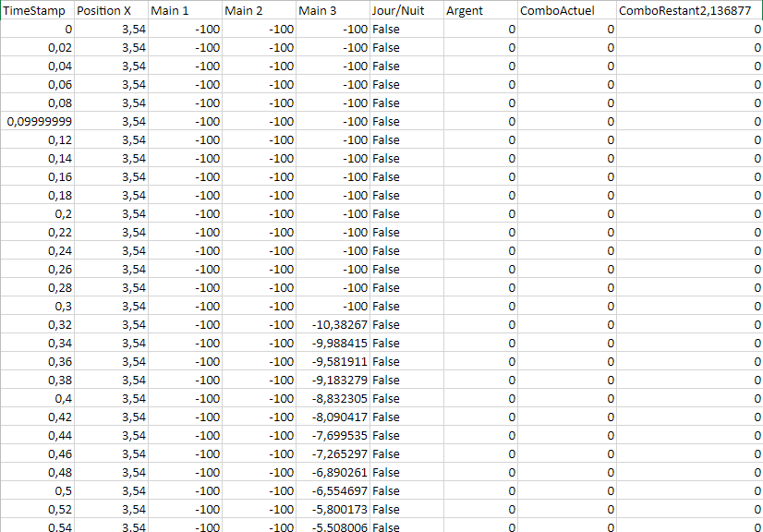The width and height of the screenshot is (763, 532).
Task: Click ComboRestant cell in the 0,08 row
Action: coord(690,103)
